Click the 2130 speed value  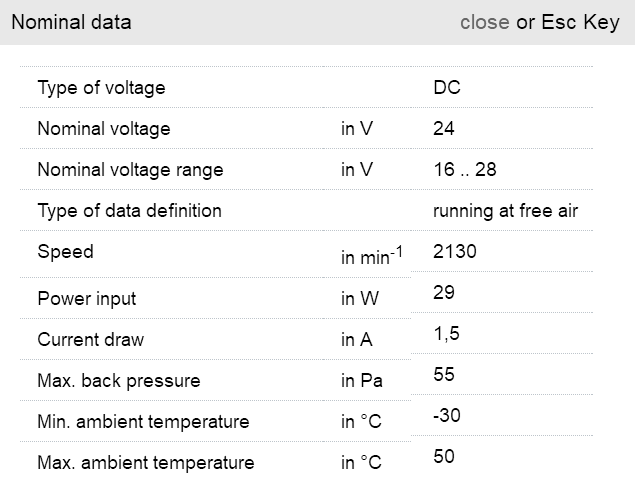click(x=454, y=252)
